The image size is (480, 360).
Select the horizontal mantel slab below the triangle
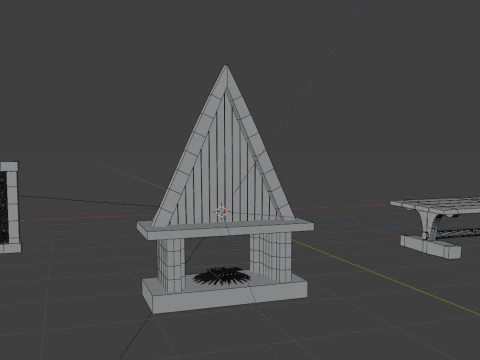tap(225, 229)
